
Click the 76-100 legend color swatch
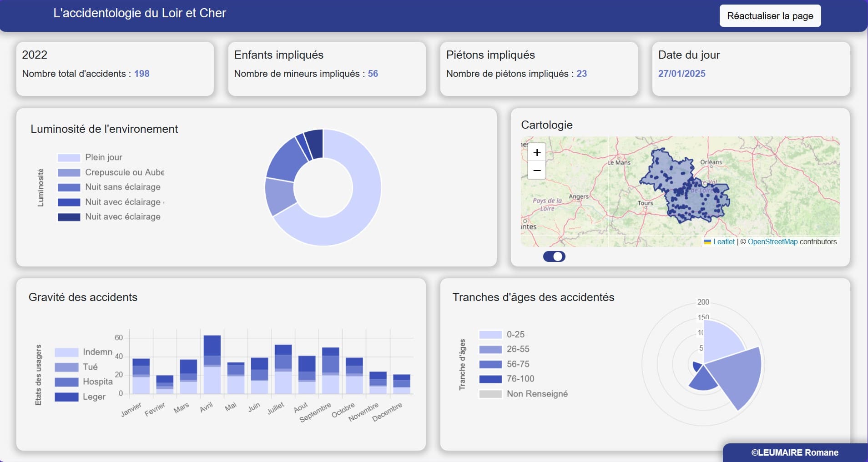click(x=490, y=379)
